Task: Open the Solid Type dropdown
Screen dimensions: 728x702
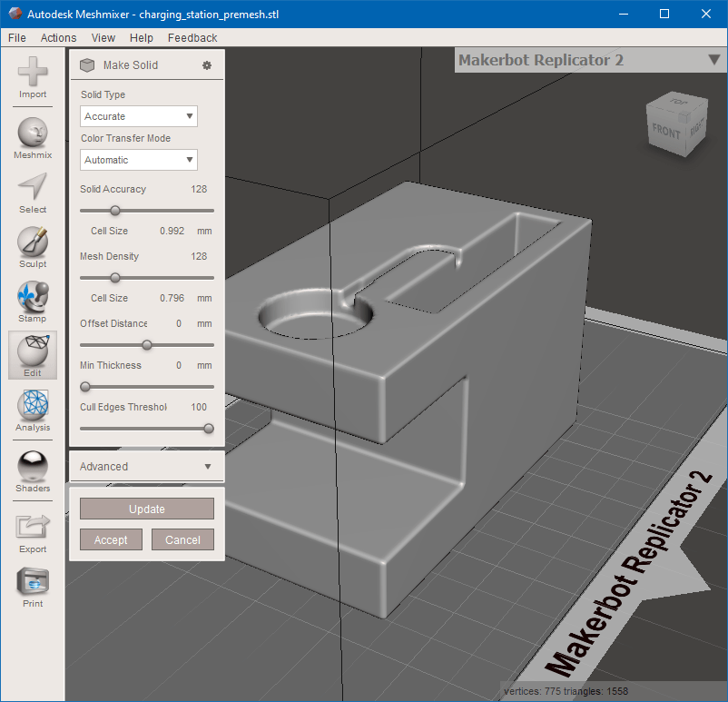Action: pos(139,116)
